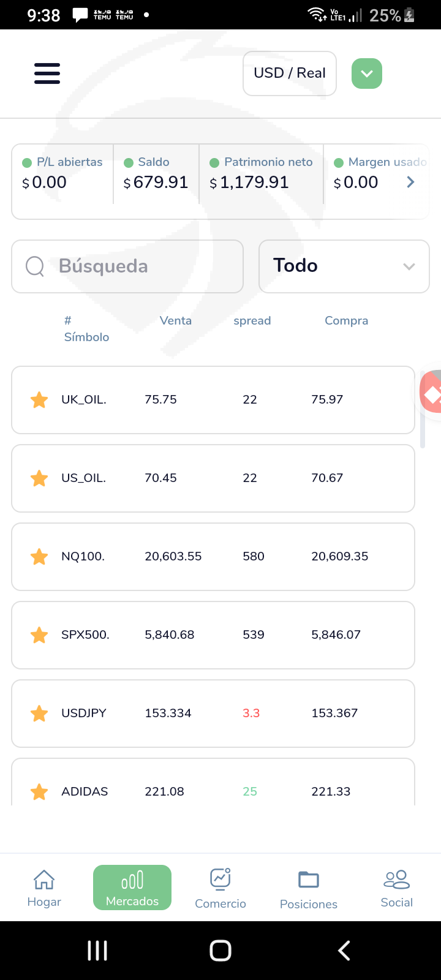This screenshot has height=980, width=441.
Task: Toggle the SPX500 favorite star
Action: (x=39, y=635)
